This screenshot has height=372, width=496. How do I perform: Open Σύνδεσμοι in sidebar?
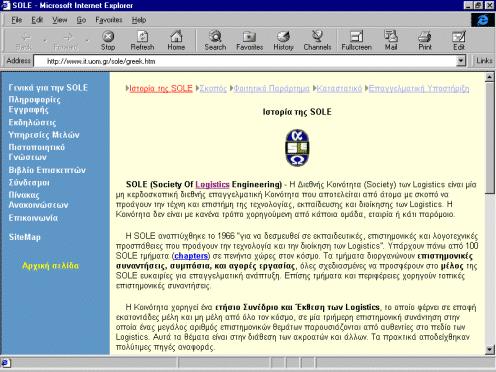point(29,183)
